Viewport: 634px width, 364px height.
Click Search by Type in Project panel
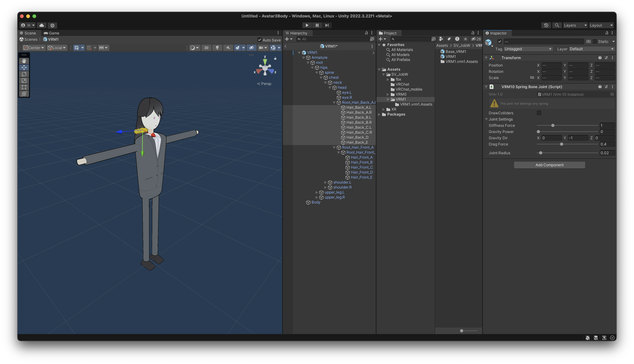(441, 39)
